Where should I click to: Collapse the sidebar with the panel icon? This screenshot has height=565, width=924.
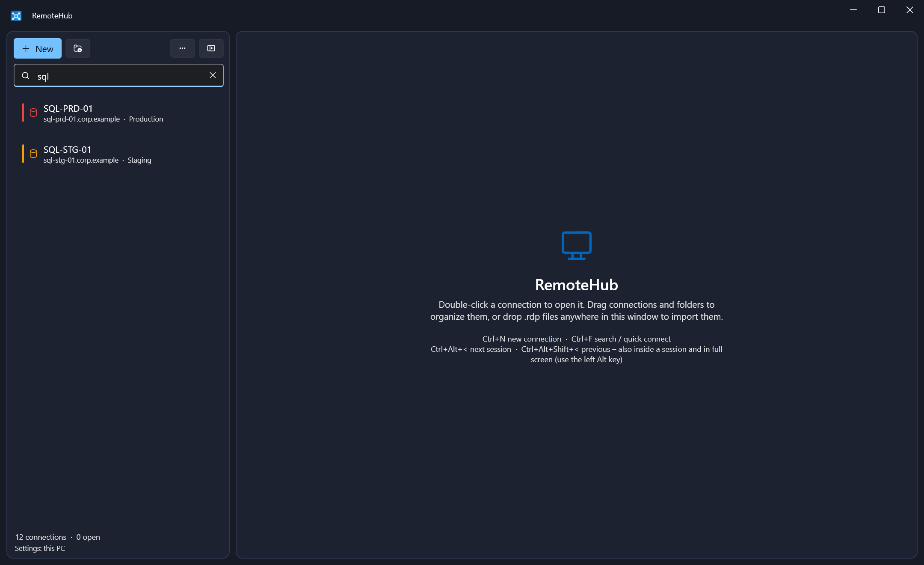coord(211,48)
